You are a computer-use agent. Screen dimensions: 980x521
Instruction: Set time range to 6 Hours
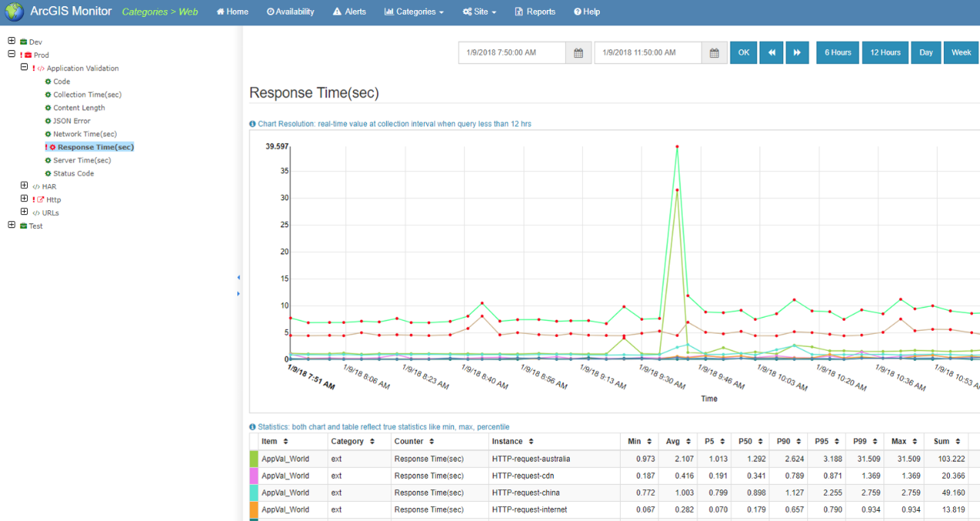pos(837,53)
